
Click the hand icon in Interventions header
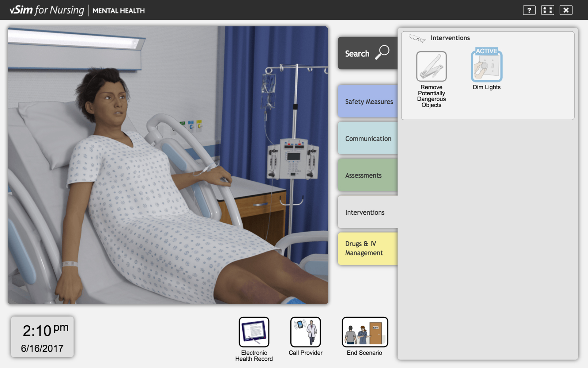(x=417, y=37)
